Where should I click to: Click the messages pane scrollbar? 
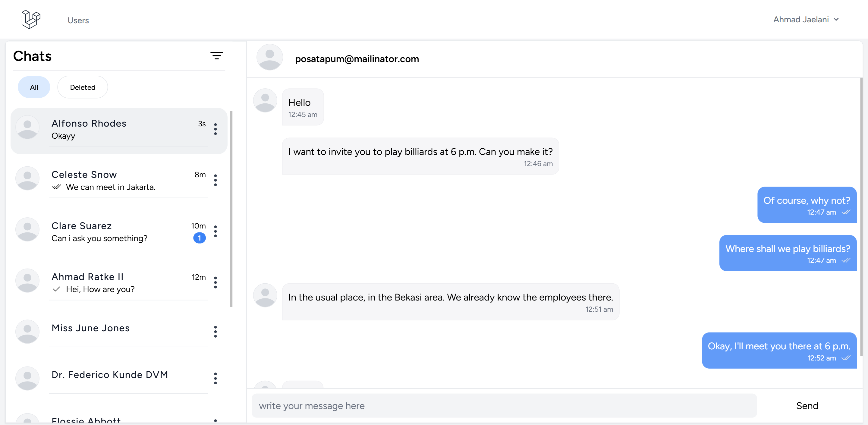(x=861, y=216)
